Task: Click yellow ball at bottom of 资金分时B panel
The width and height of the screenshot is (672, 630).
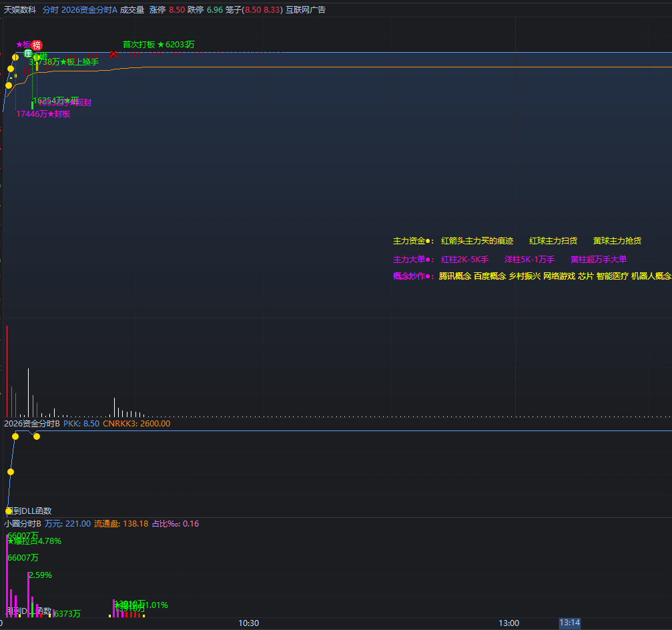Action: (9, 511)
